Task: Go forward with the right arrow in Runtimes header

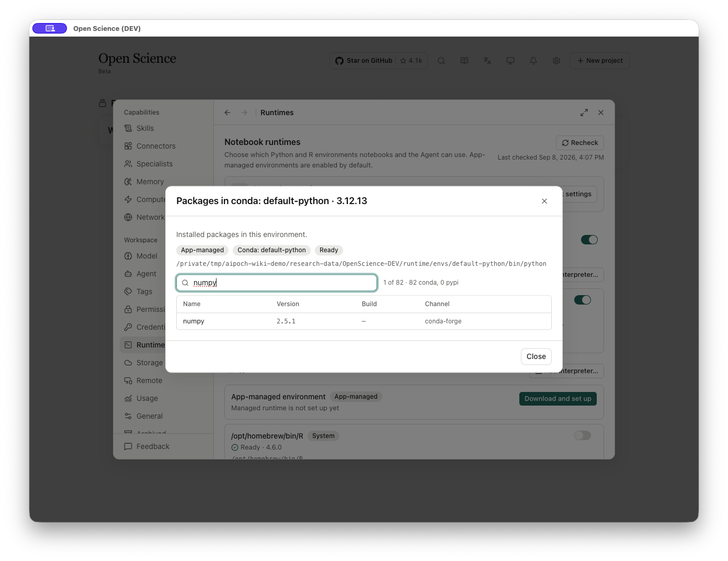Action: pyautogui.click(x=244, y=113)
